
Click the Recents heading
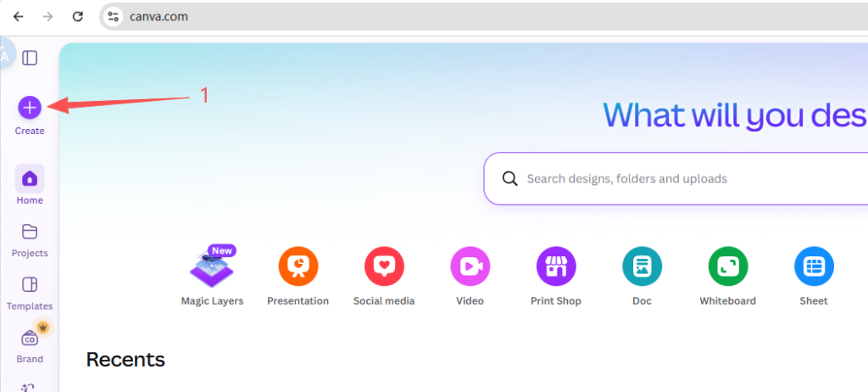click(125, 359)
